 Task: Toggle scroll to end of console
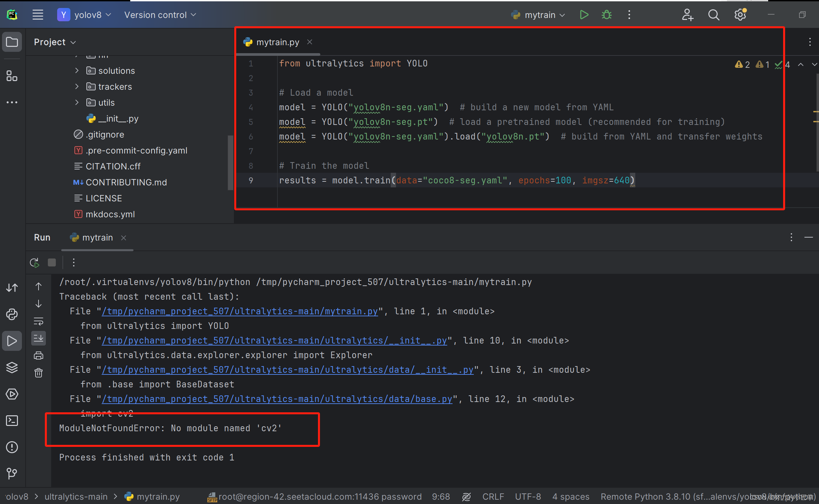[x=39, y=338]
